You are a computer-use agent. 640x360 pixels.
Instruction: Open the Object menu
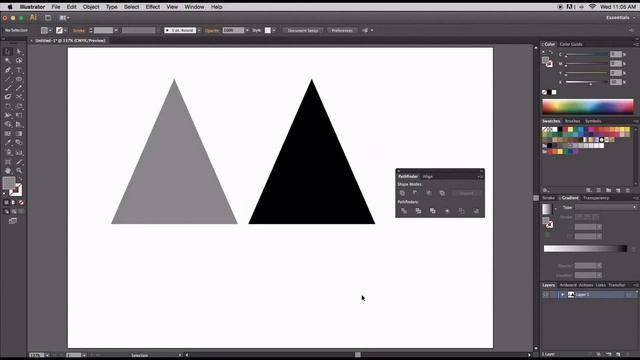[91, 7]
